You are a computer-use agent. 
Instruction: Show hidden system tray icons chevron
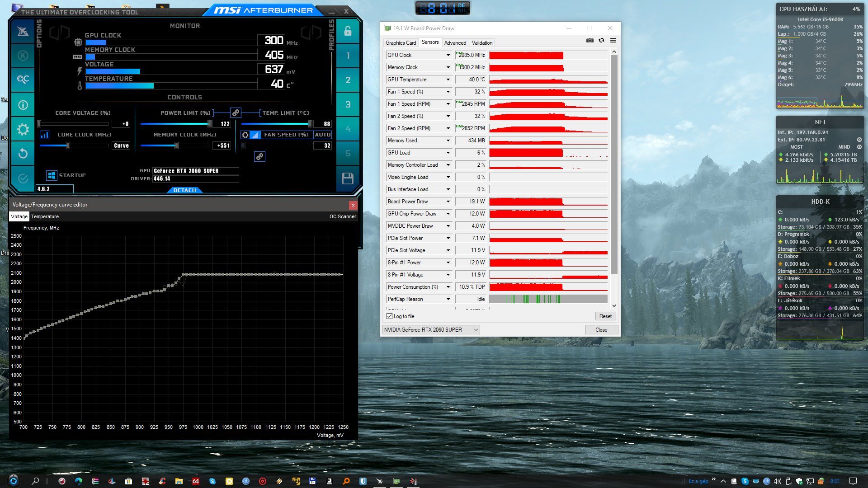pyautogui.click(x=723, y=481)
